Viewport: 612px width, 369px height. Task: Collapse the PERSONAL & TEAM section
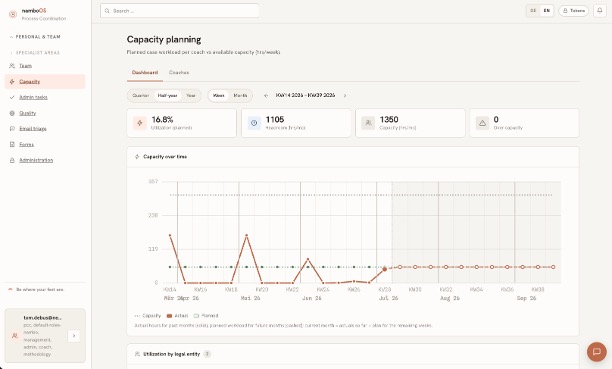point(35,37)
